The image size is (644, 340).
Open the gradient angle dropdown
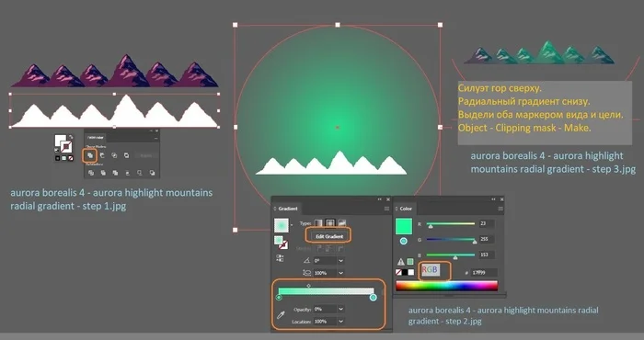click(x=341, y=260)
